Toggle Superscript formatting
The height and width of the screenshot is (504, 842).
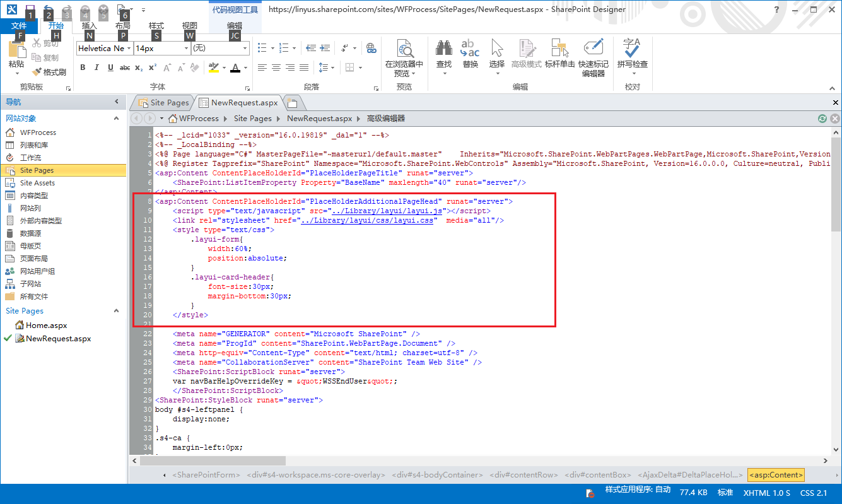tap(152, 67)
